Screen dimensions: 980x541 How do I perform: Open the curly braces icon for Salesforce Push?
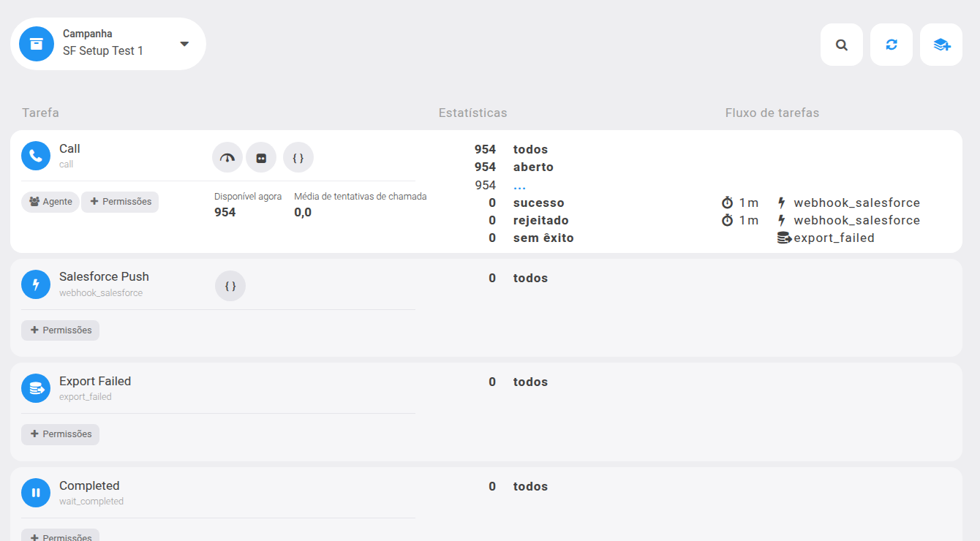point(230,286)
